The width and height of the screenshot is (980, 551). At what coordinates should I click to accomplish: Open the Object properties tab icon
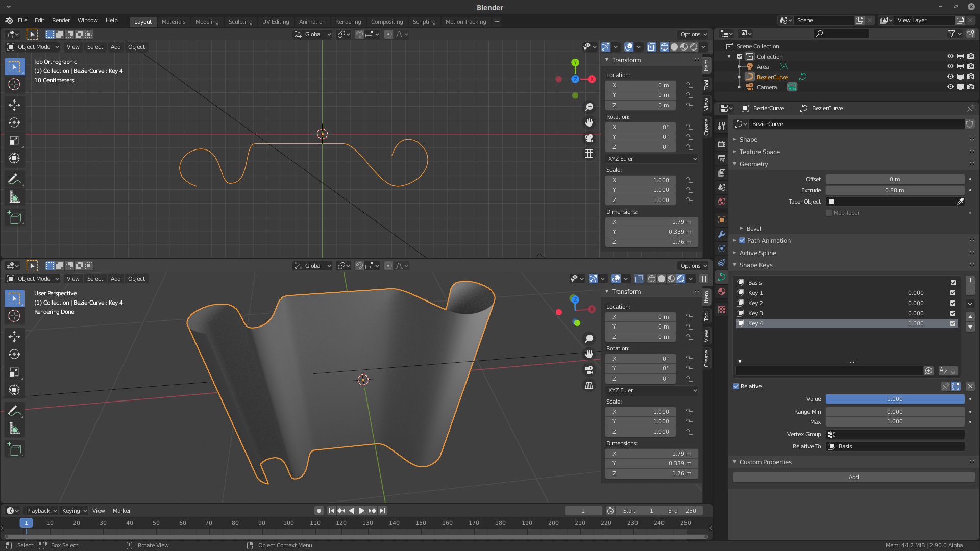722,220
